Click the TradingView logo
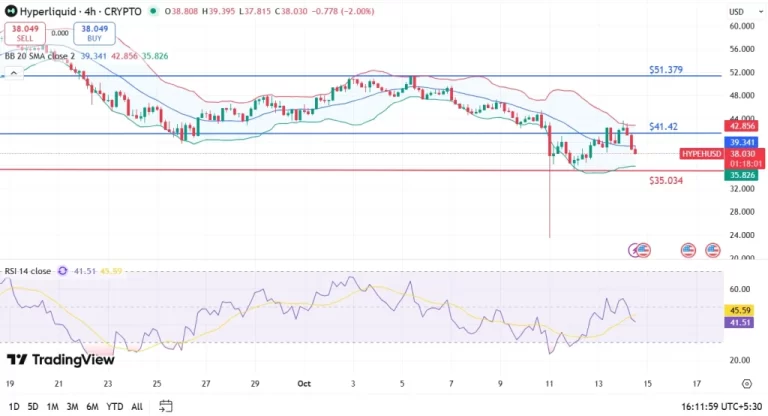 point(60,359)
